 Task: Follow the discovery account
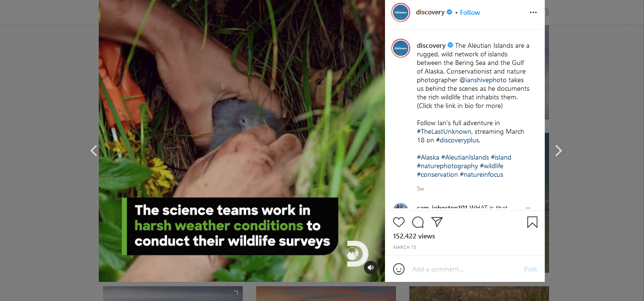click(470, 12)
